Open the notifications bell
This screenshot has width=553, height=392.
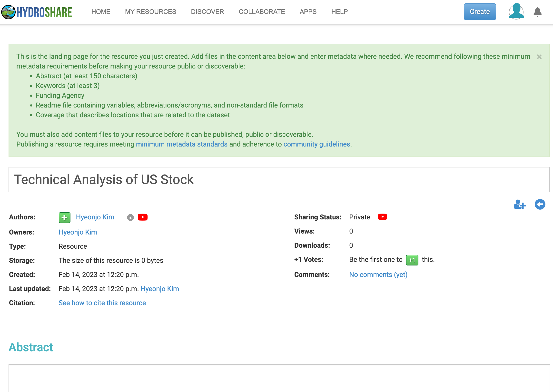coord(537,12)
